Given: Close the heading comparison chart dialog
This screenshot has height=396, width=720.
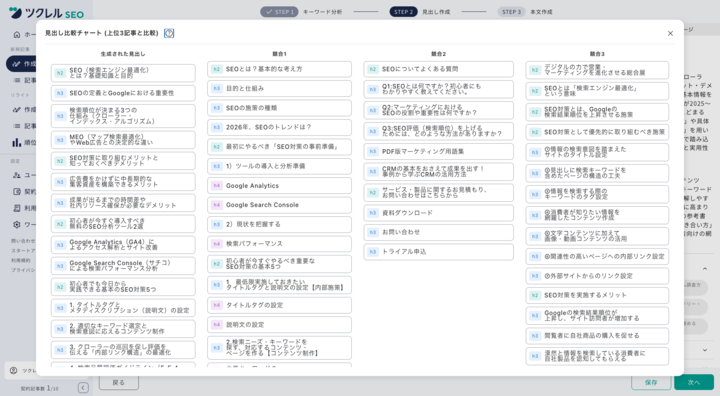Looking at the screenshot, I should pos(670,33).
